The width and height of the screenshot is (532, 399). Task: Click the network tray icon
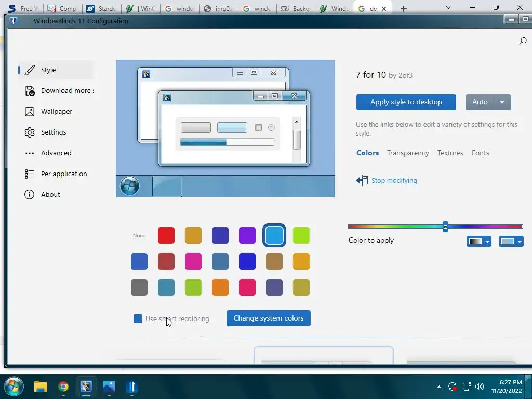coord(467,387)
